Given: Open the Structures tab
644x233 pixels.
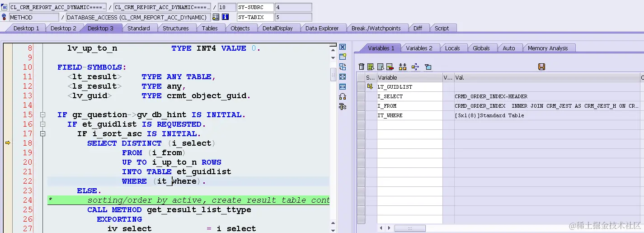Looking at the screenshot, I should tap(176, 28).
